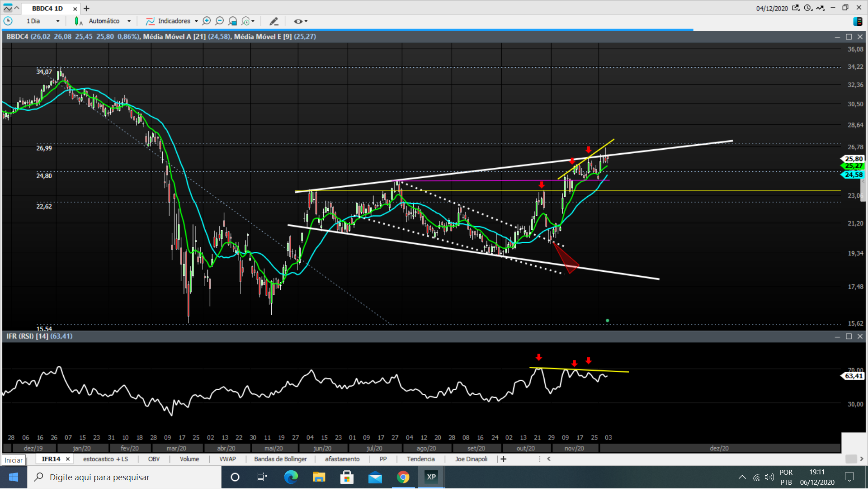The height and width of the screenshot is (492, 868).
Task: Click the Iniciar button
Action: 14,460
